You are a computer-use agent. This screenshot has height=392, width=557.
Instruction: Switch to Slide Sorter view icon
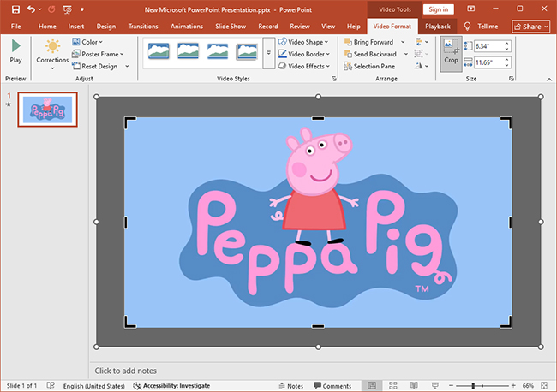point(392,386)
